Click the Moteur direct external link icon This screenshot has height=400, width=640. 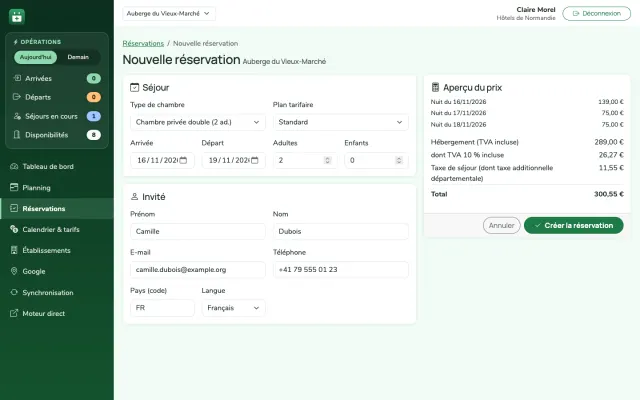click(x=14, y=313)
